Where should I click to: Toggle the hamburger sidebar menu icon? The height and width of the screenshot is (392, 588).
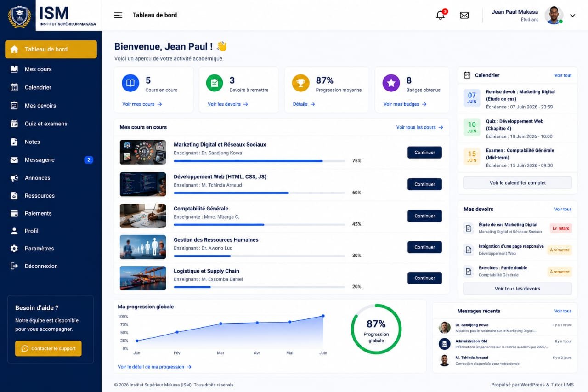118,15
